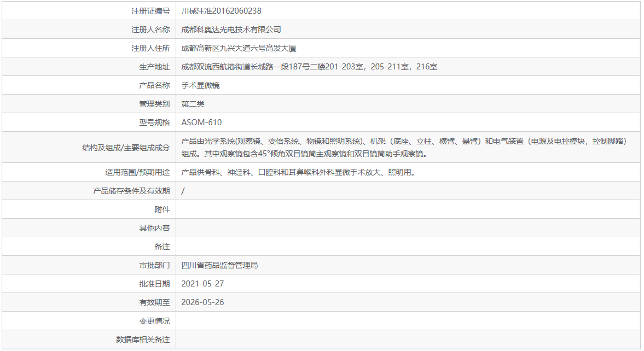
Task: Select the 有效期至 label
Action: (154, 302)
